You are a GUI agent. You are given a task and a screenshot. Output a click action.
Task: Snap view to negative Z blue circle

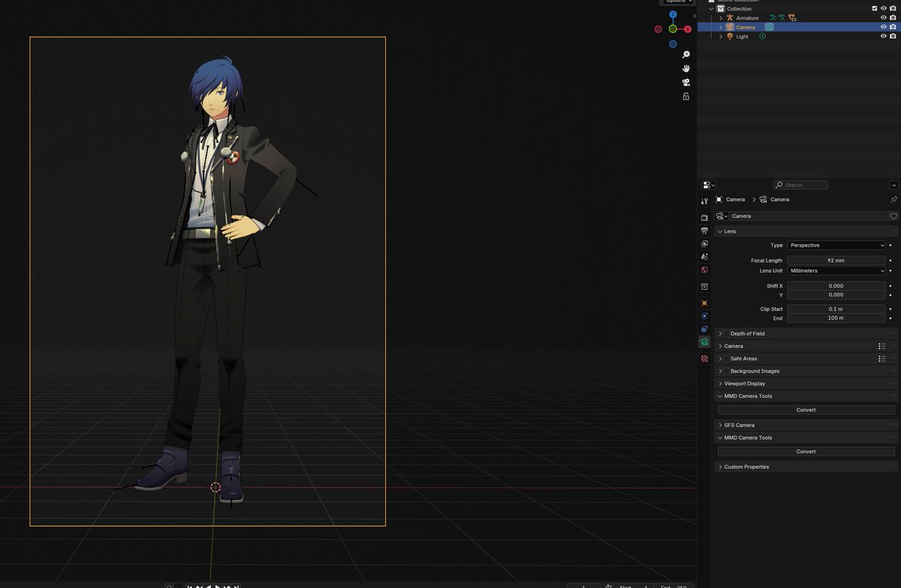[x=673, y=44]
